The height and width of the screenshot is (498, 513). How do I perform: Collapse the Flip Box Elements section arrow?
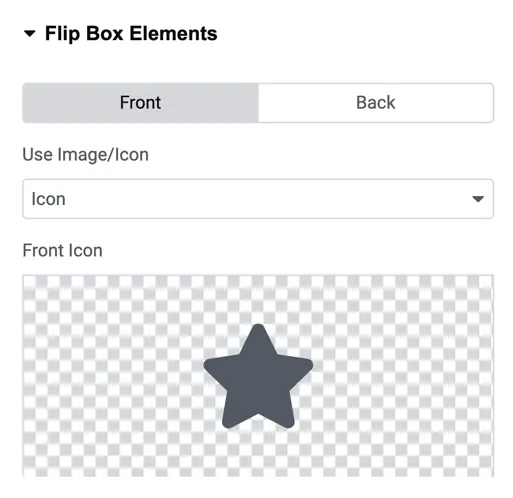click(x=30, y=33)
